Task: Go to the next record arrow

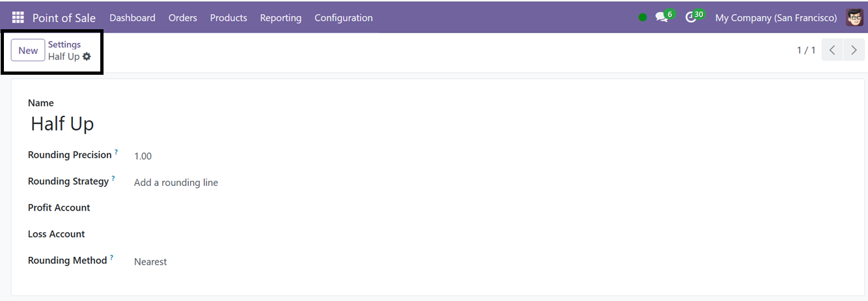Action: point(854,50)
